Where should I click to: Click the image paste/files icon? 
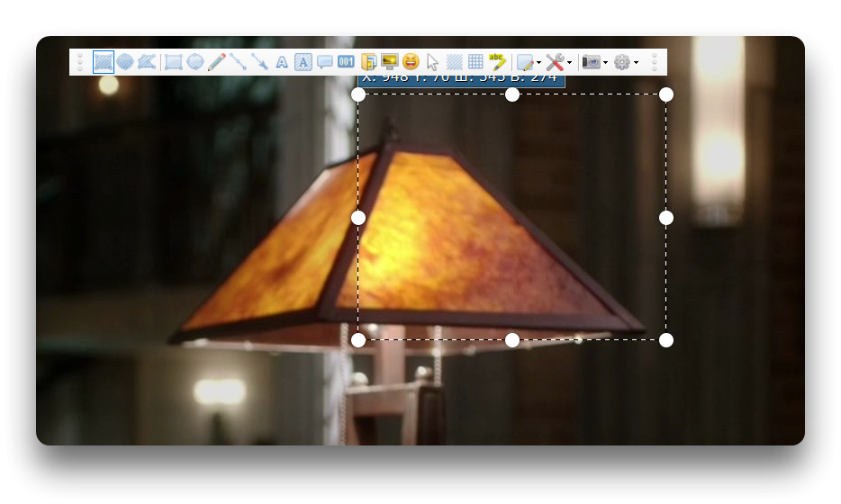point(368,62)
